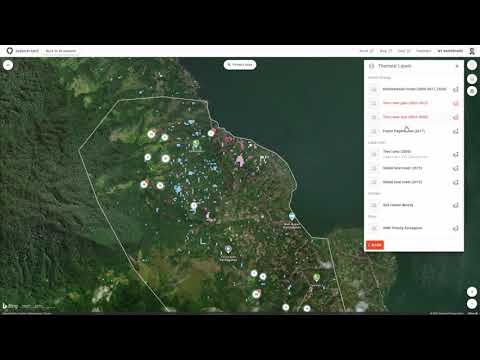The image size is (480, 360).
Task: Go to My Dashboard
Action: 450,51
